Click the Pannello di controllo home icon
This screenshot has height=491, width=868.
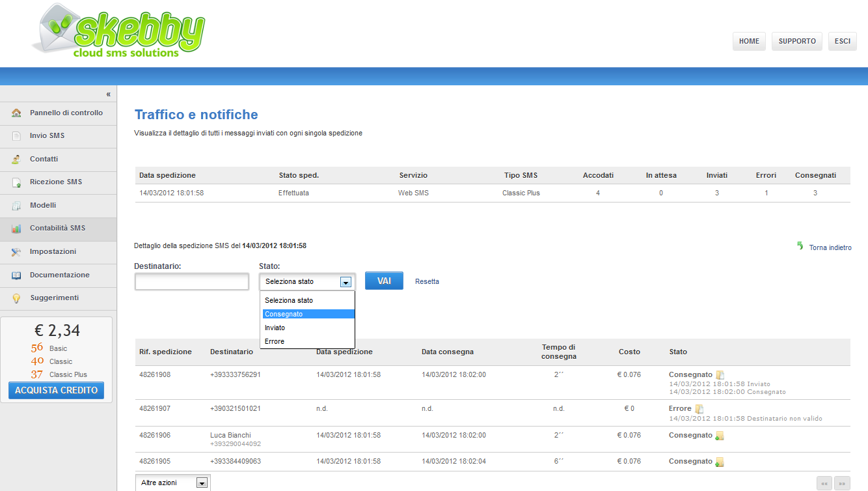coord(16,113)
